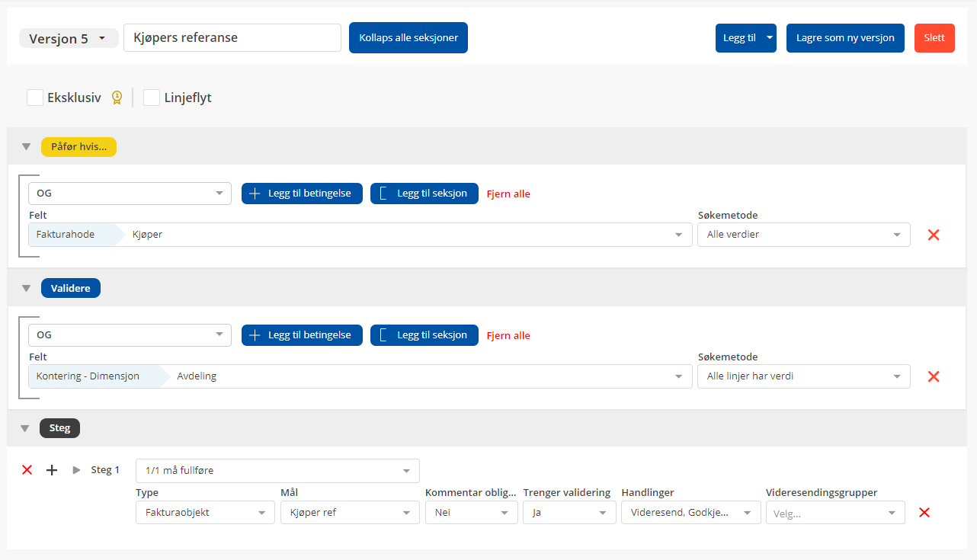Open the Legg til split-button arrow
977x560 pixels.
[x=770, y=37]
